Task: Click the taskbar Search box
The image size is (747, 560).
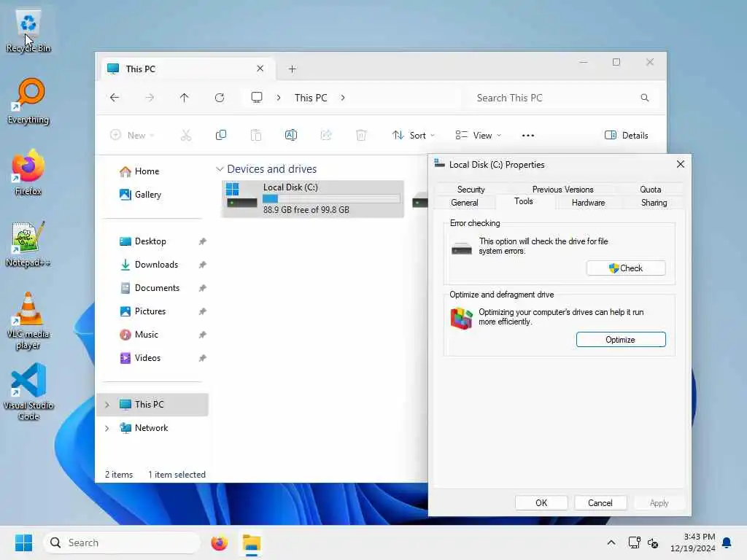Action: [122, 542]
